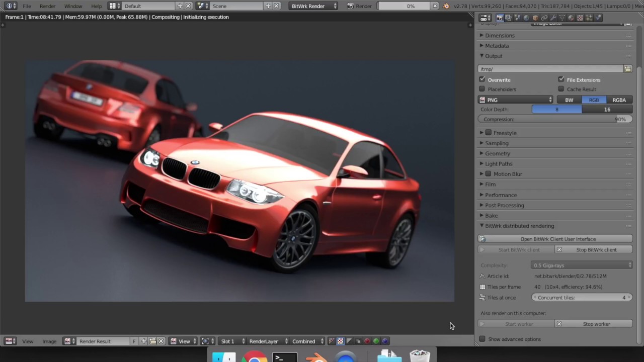Screen dimensions: 644x362
Task: Unlink Render Result image with X
Action: (161, 341)
